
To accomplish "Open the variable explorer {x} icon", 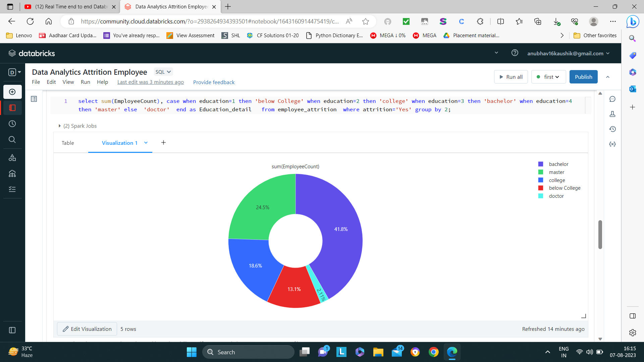I will (x=612, y=144).
